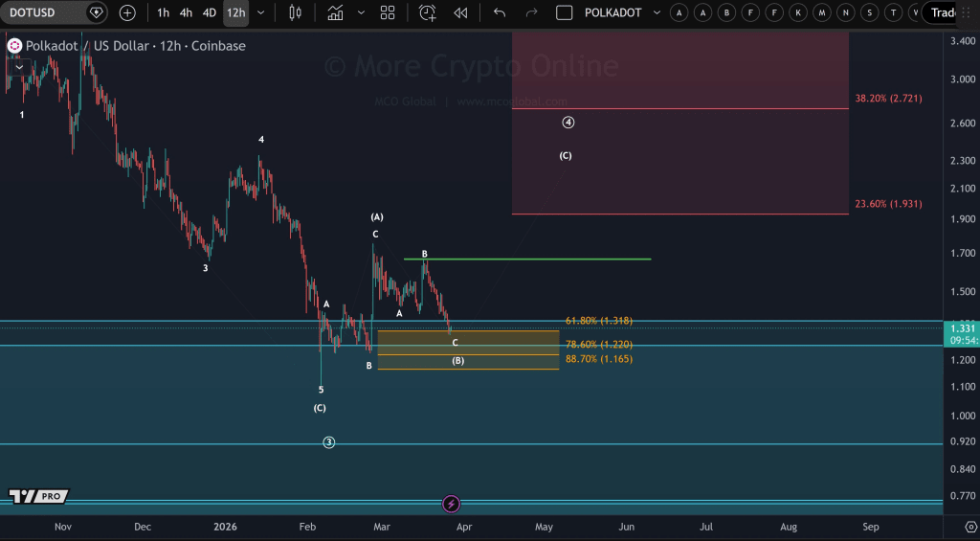Click the Apr label on time axis
980x541 pixels.
464,527
